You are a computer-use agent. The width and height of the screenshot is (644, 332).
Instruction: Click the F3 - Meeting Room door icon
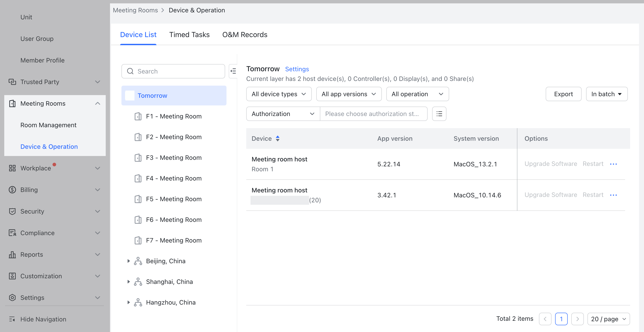coord(138,158)
